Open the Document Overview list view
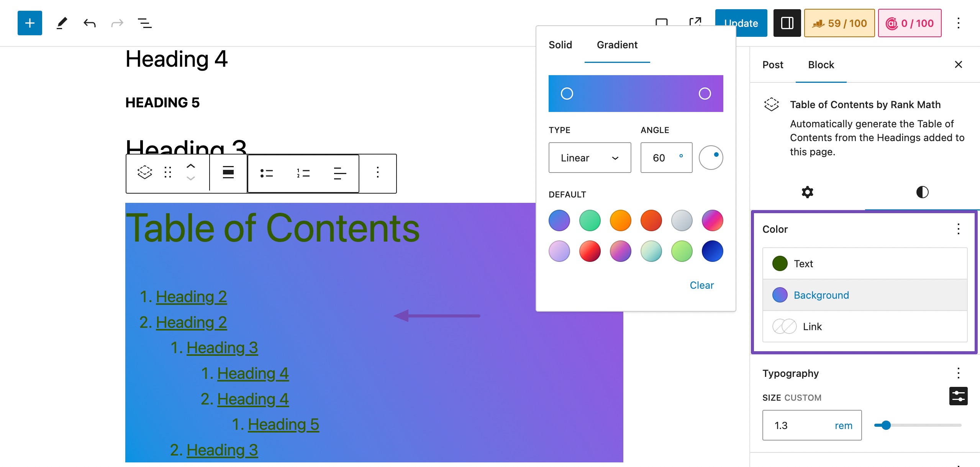 tap(145, 23)
